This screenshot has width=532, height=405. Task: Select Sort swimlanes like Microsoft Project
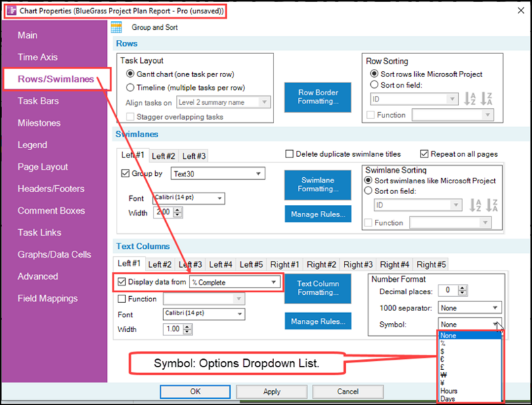coord(368,181)
